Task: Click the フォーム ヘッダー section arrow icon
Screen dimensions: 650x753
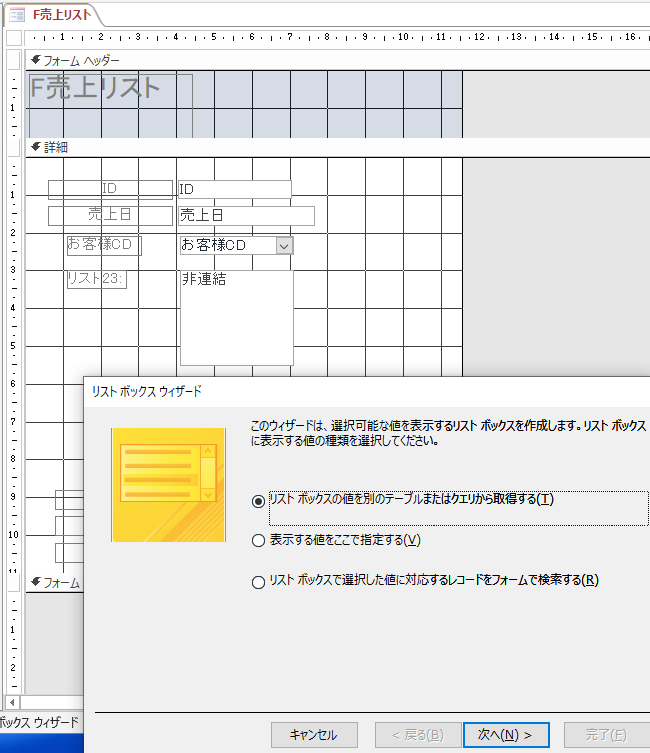Action: pos(36,60)
